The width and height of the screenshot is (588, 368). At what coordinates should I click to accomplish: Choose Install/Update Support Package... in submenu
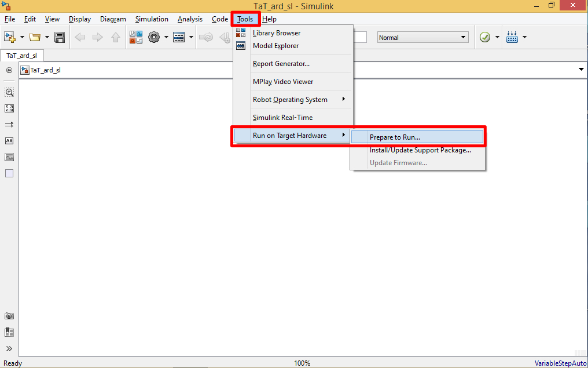tap(417, 150)
